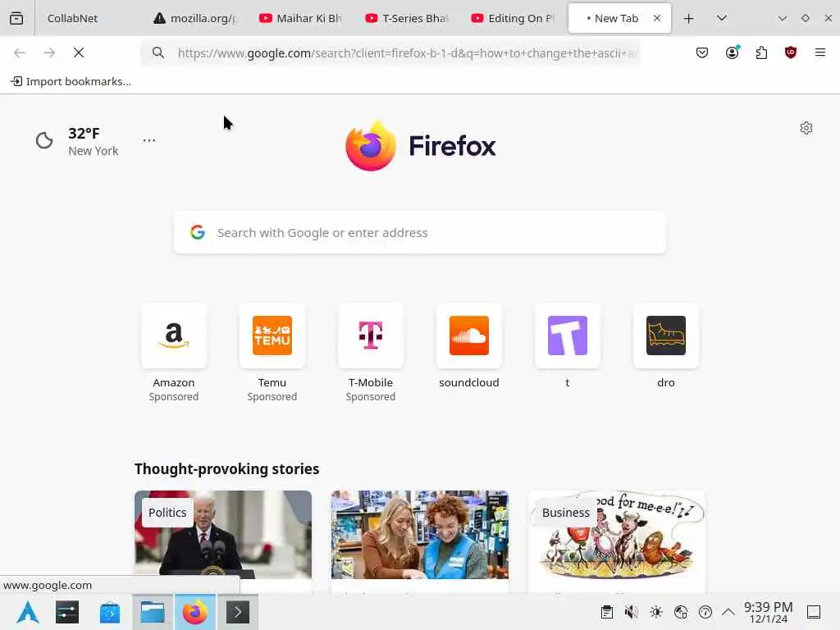Switch to the T-Series Bha tab
840x630 pixels.
[408, 18]
